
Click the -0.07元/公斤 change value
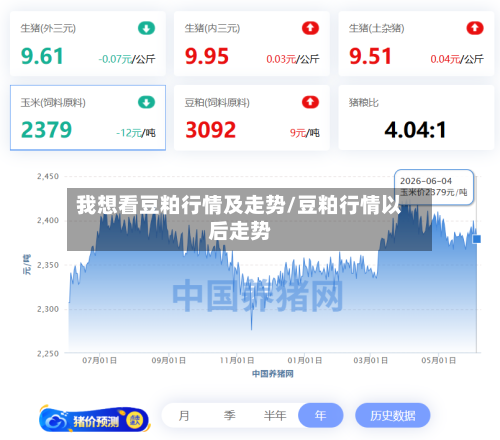(127, 59)
